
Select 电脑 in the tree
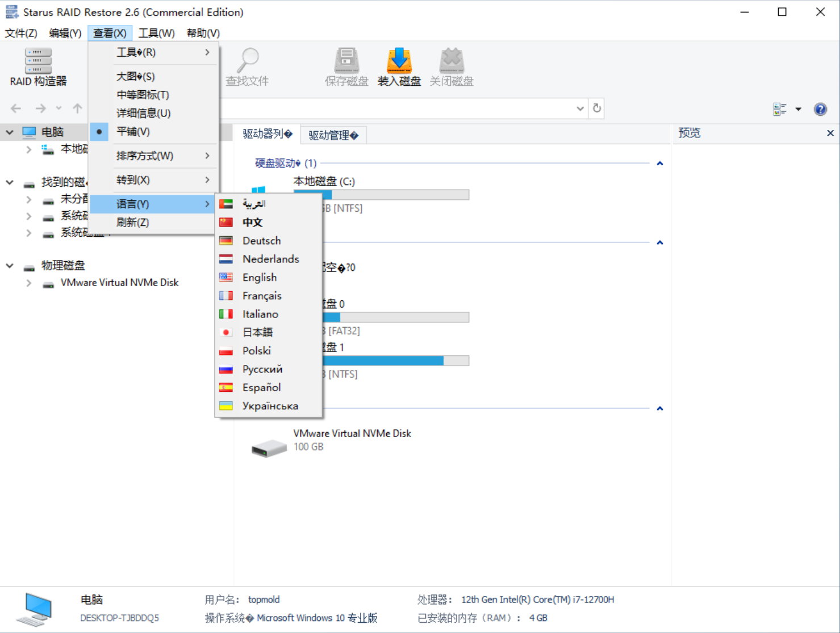52,132
